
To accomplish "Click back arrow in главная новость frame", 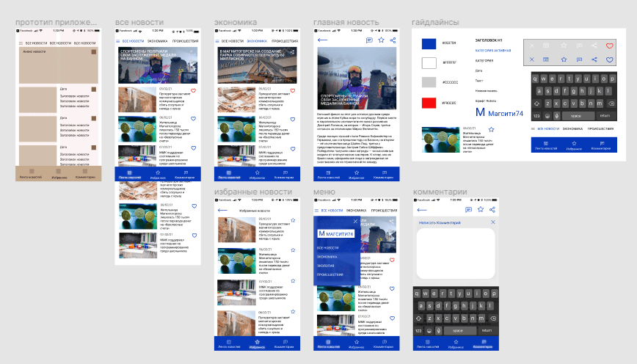I will tap(323, 40).
